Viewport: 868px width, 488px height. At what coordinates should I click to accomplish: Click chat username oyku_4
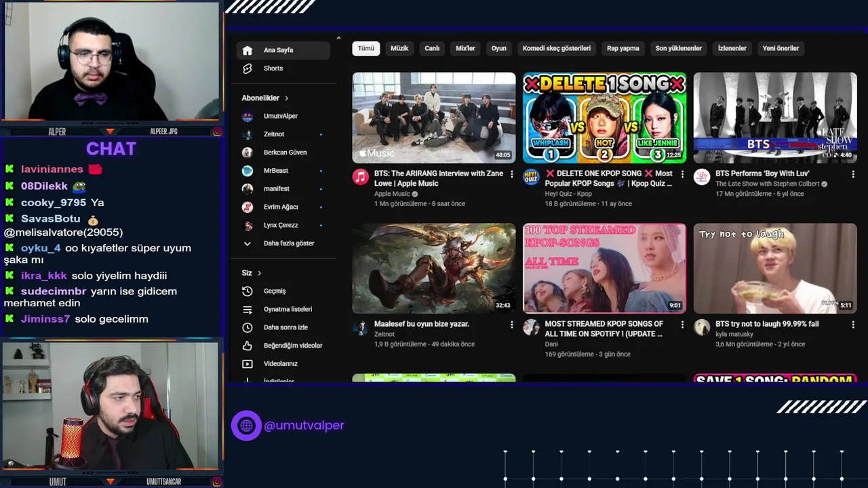(x=41, y=248)
